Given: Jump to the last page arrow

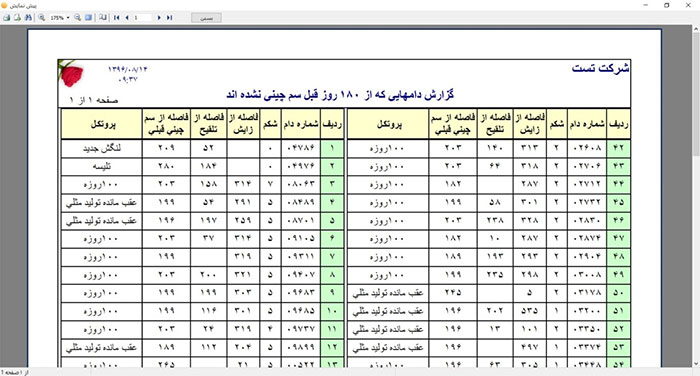Looking at the screenshot, I should (169, 18).
